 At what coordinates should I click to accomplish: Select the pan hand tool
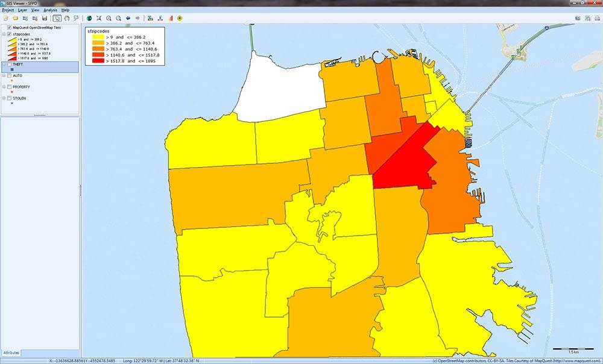point(66,18)
